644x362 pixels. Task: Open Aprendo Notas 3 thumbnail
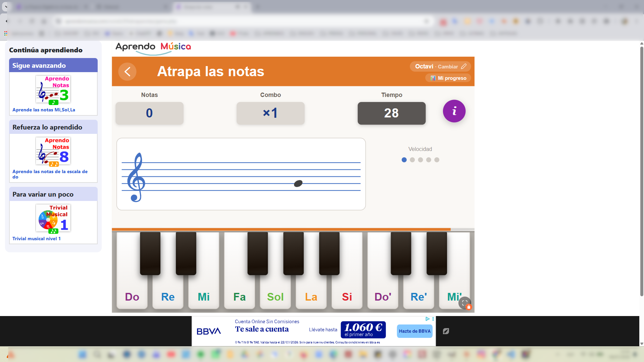tap(53, 90)
